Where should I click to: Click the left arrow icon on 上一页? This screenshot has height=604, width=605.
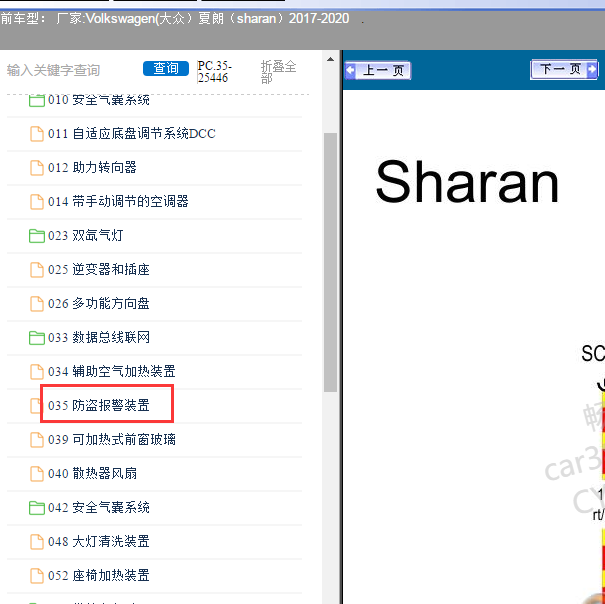(350, 70)
